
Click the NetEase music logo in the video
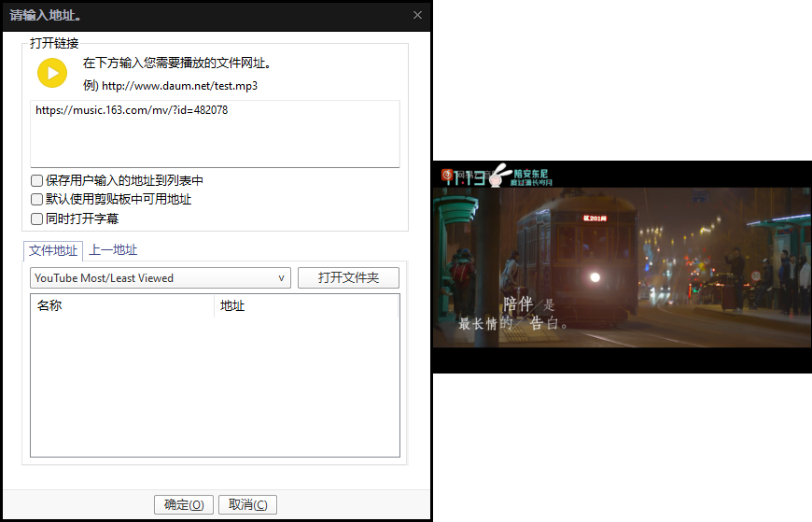tap(447, 176)
